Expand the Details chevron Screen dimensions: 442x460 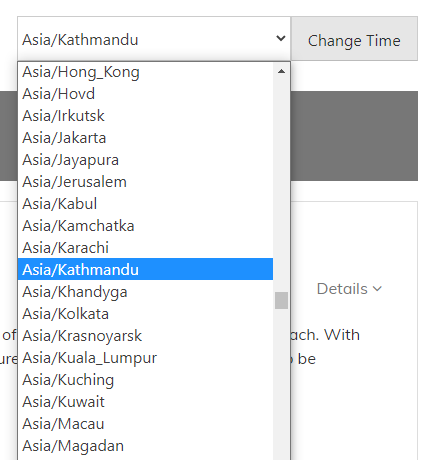point(377,289)
